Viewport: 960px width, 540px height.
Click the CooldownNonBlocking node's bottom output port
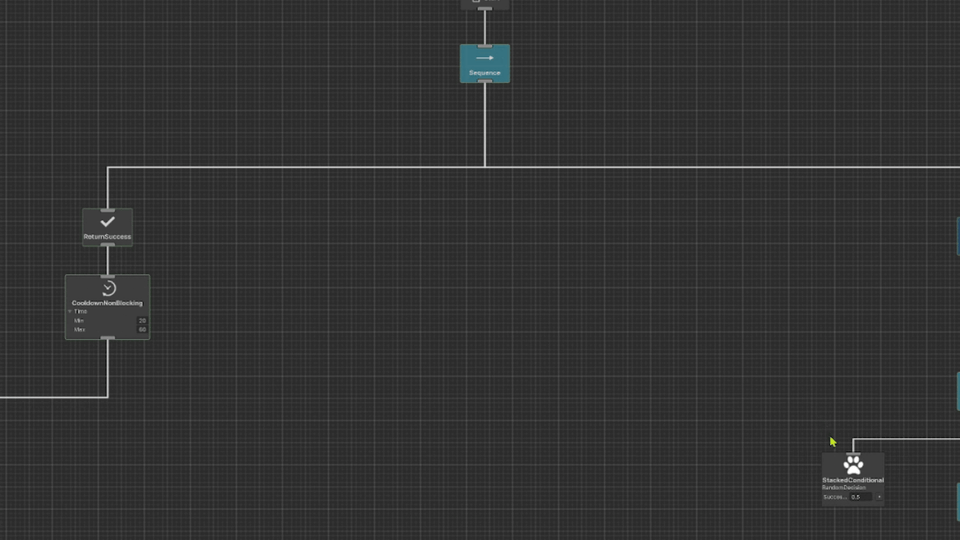coord(108,337)
